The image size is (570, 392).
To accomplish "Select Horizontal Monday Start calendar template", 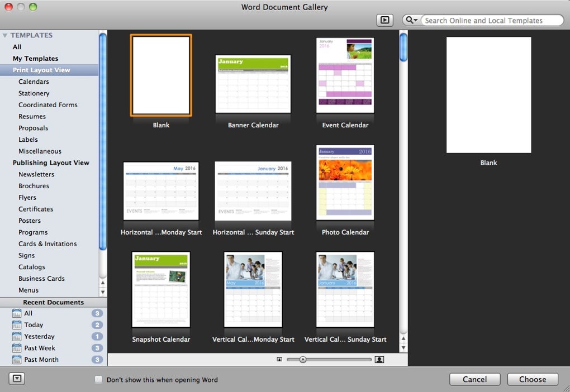I will pyautogui.click(x=161, y=191).
